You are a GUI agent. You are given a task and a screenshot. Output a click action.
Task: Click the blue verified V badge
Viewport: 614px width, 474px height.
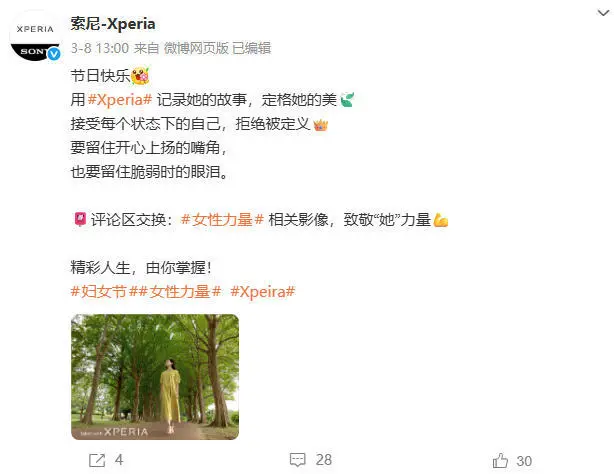pos(54,54)
